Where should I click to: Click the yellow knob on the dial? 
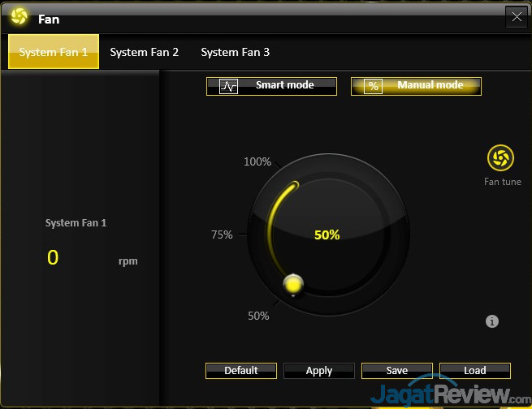tap(293, 284)
